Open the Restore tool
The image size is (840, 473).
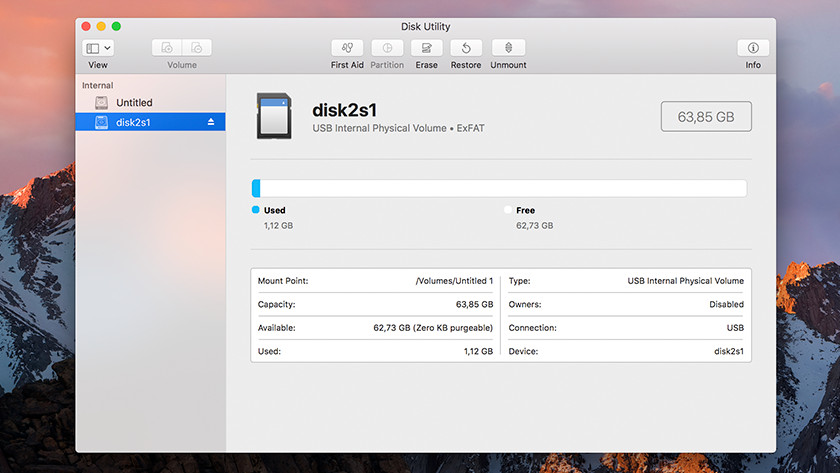466,48
